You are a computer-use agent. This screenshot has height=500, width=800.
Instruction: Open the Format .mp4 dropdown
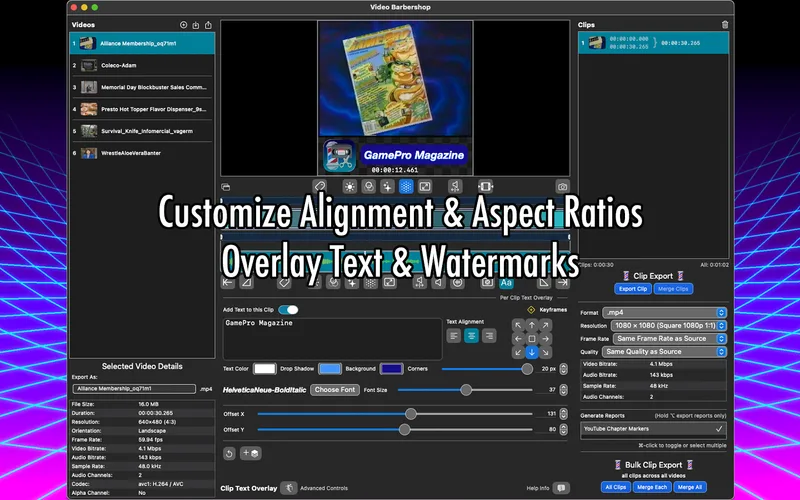664,312
